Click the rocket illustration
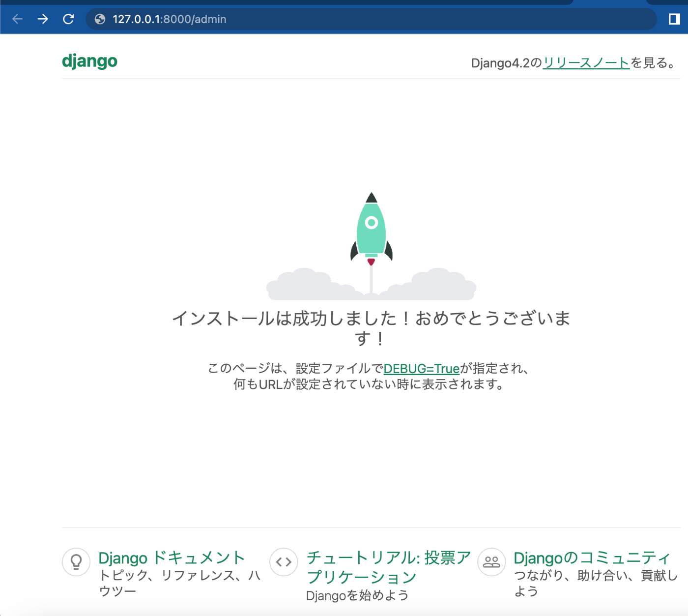 pos(372,246)
